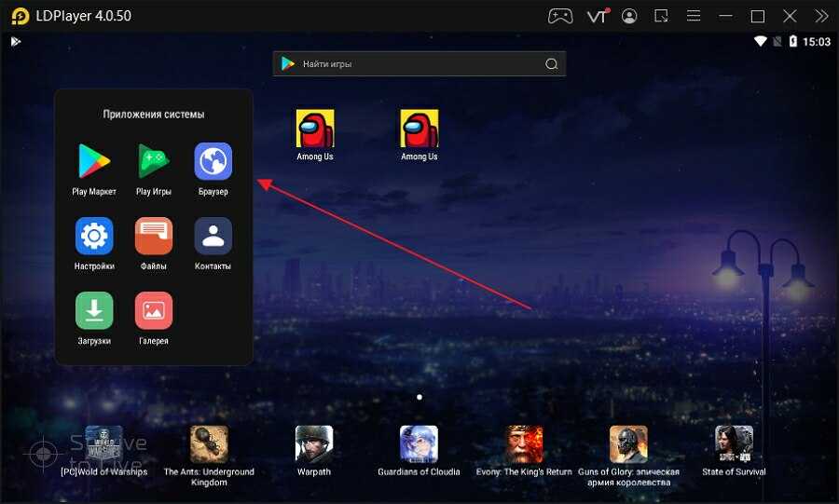
Task: Launch the Warpath game
Action: [x=314, y=444]
